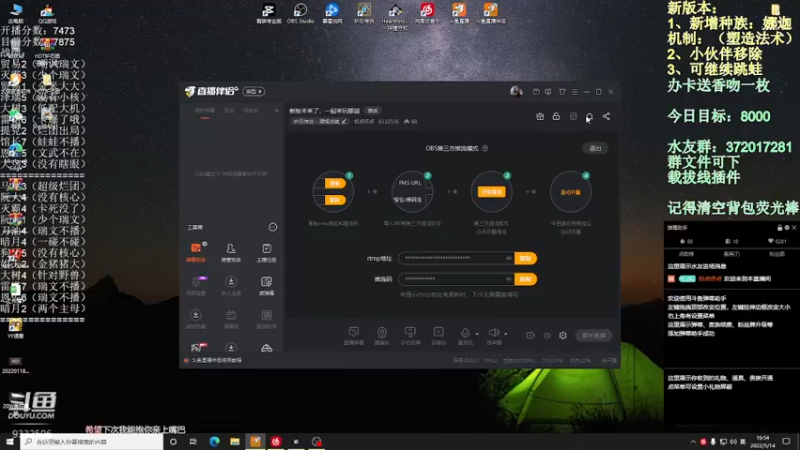
Task: Mute the microphone icon
Action: click(465, 334)
